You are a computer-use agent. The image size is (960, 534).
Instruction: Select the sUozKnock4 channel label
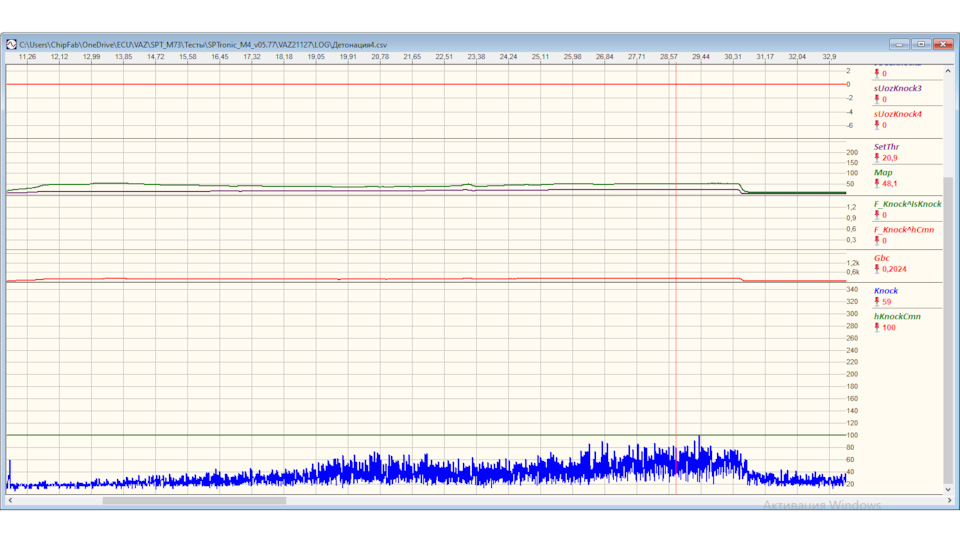(x=898, y=114)
